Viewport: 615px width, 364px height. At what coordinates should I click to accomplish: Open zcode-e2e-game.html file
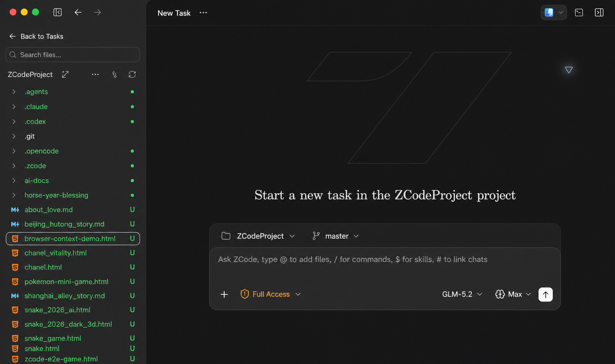[72, 359]
